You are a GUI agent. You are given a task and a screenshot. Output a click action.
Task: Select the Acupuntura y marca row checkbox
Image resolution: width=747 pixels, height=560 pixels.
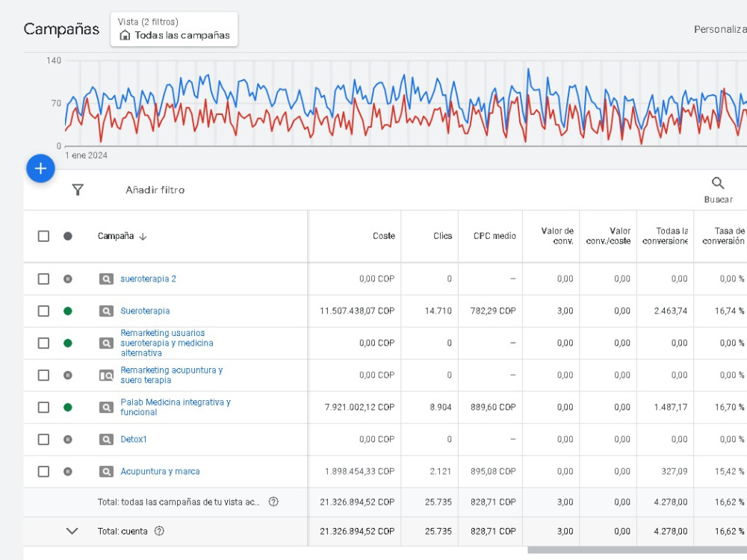click(x=43, y=471)
